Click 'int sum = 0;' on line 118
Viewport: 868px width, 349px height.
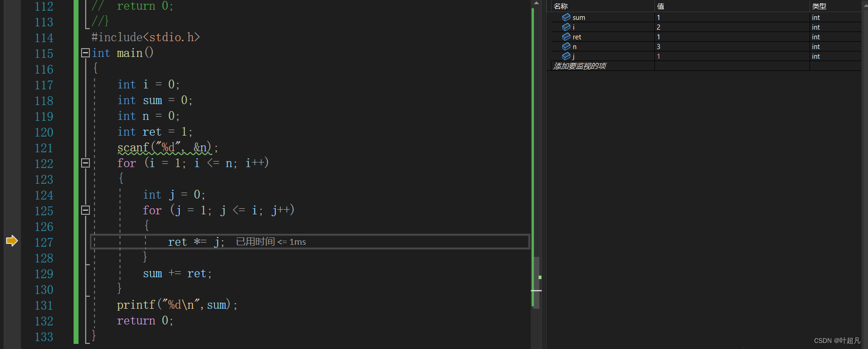pos(155,100)
